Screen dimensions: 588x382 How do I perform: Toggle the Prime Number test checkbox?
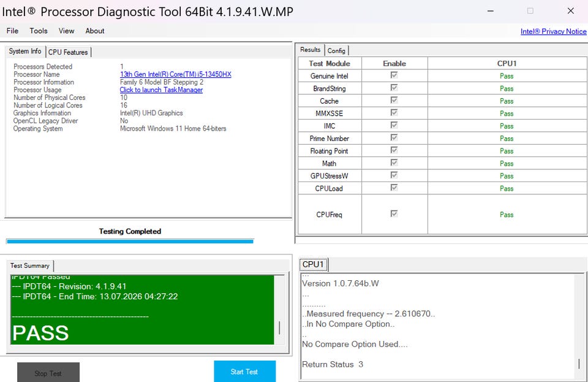[394, 137]
